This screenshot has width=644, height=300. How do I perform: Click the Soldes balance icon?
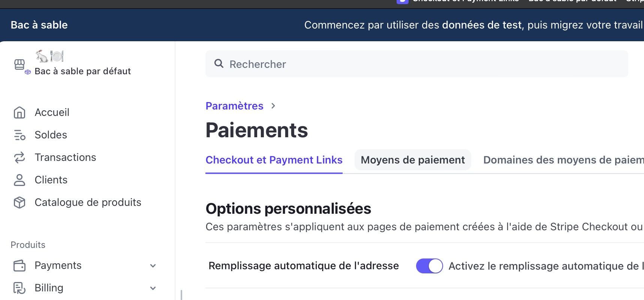(19, 135)
